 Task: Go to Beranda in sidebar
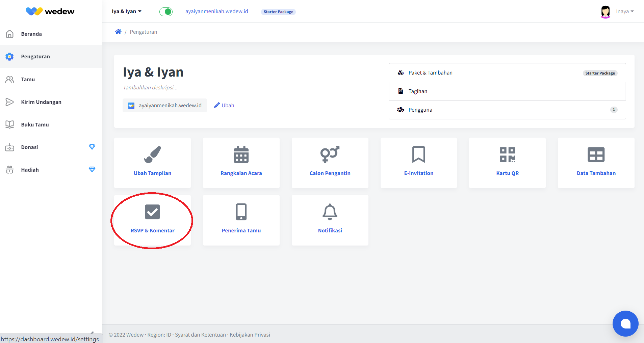51,34
